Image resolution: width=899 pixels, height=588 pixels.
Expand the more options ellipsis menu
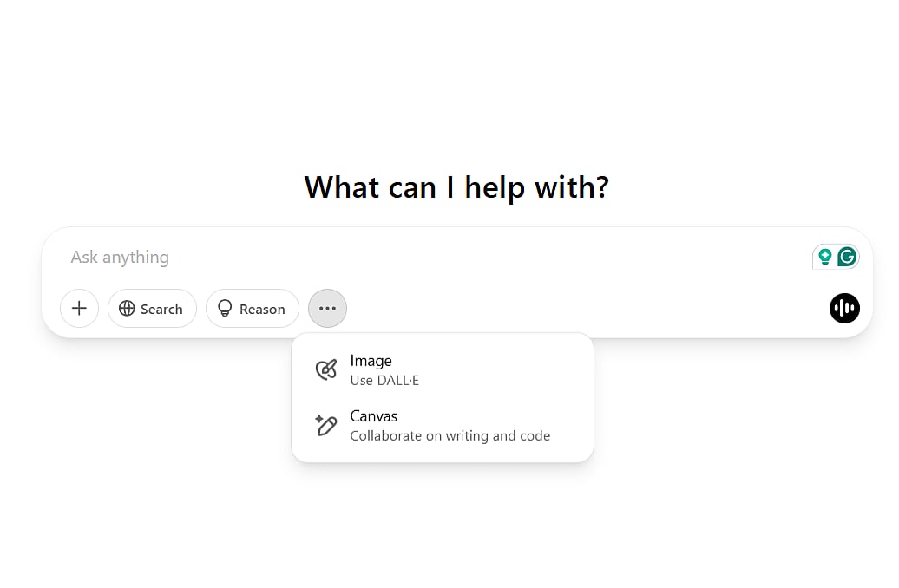pos(327,308)
